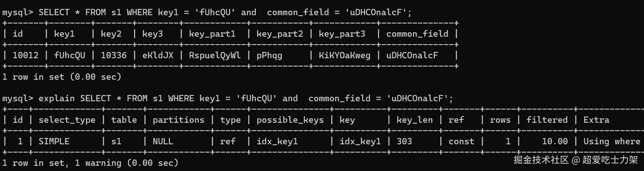Click the partitions value NULL
This screenshot has width=644, height=171.
pyautogui.click(x=163, y=141)
